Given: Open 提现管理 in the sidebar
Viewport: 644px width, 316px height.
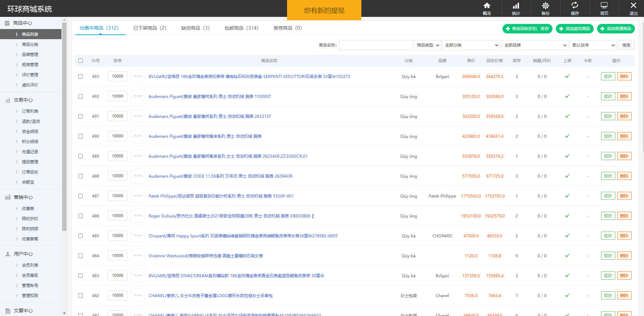Looking at the screenshot, I should pyautogui.click(x=30, y=162).
